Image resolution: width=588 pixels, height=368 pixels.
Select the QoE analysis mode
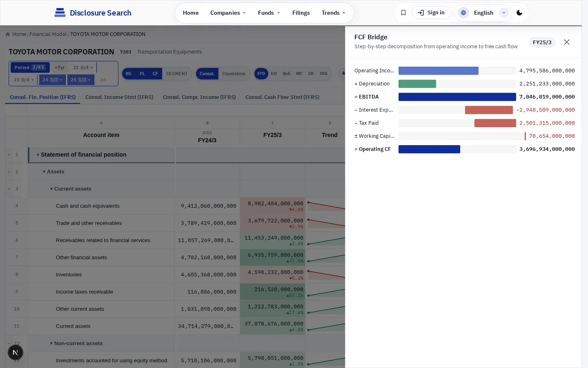pyautogui.click(x=286, y=74)
